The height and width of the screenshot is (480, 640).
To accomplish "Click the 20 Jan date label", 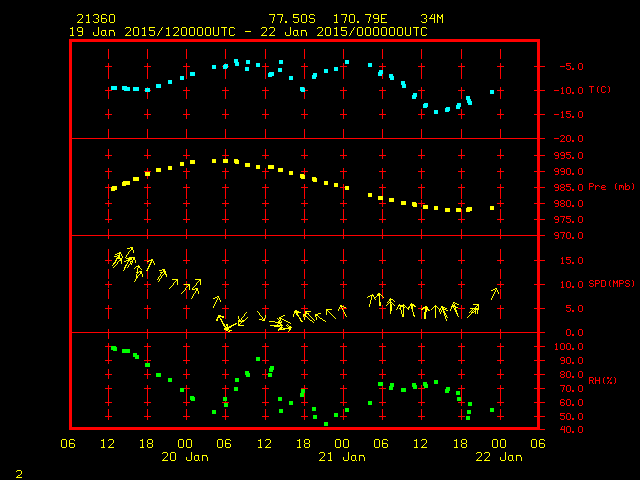I will (185, 457).
